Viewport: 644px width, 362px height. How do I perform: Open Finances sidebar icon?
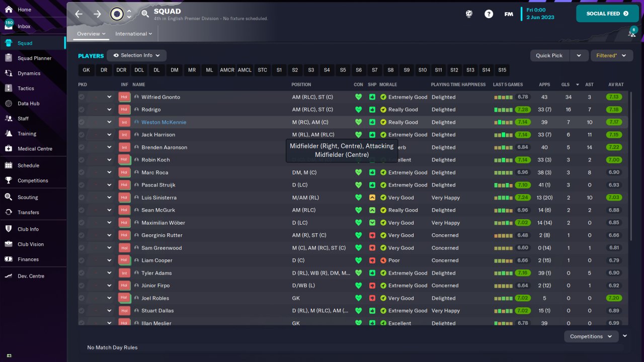point(9,259)
